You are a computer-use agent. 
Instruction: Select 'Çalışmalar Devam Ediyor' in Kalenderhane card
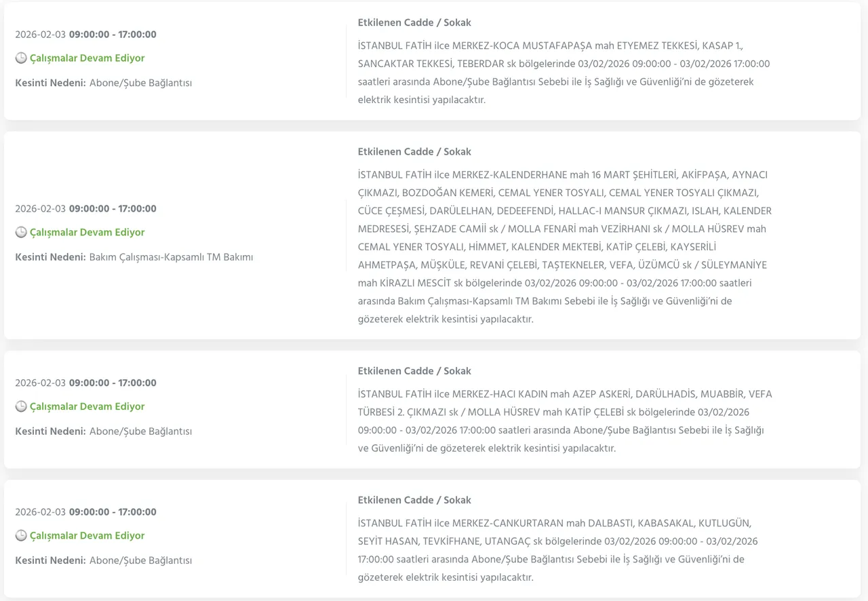(87, 233)
